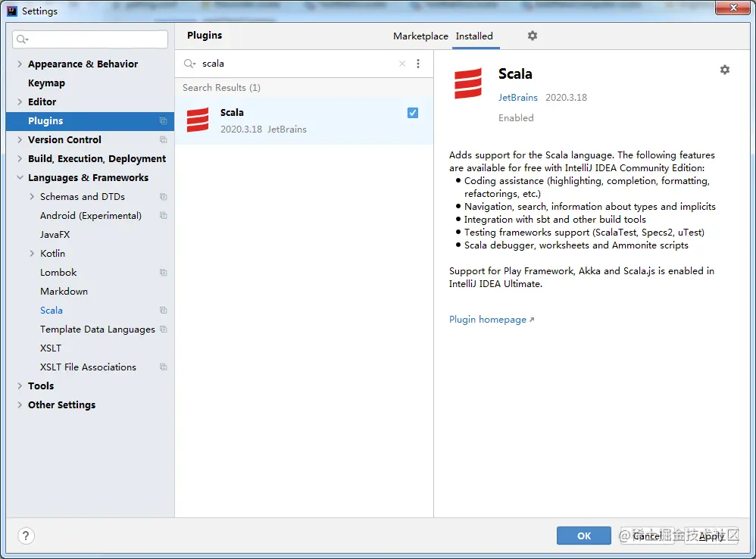Open XSLT settings page
The image size is (756, 559).
51,348
